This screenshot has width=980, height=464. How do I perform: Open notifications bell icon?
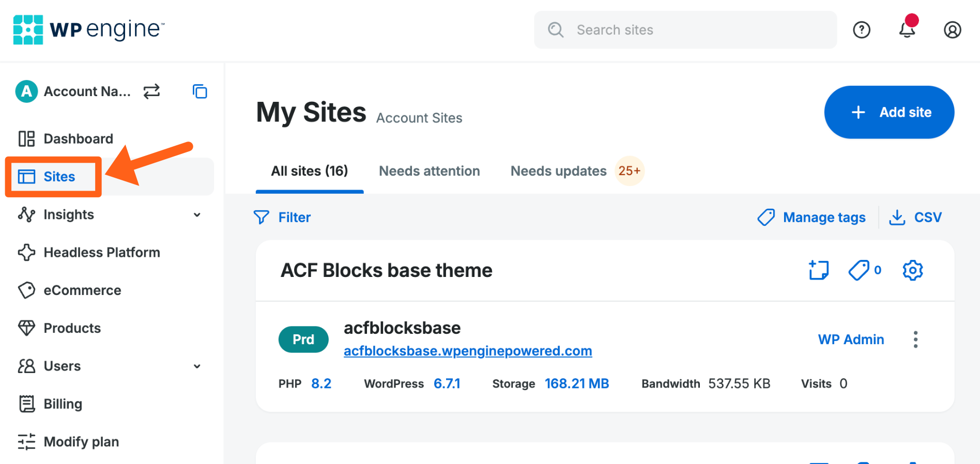(907, 29)
